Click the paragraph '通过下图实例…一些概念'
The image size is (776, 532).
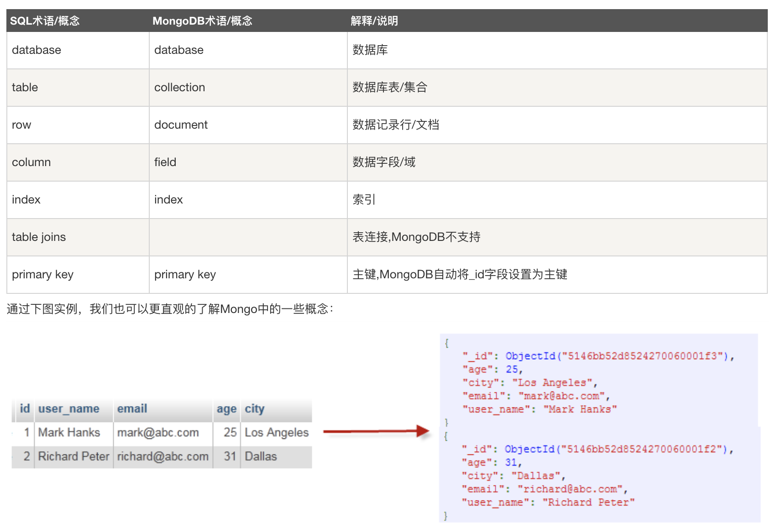(x=170, y=309)
